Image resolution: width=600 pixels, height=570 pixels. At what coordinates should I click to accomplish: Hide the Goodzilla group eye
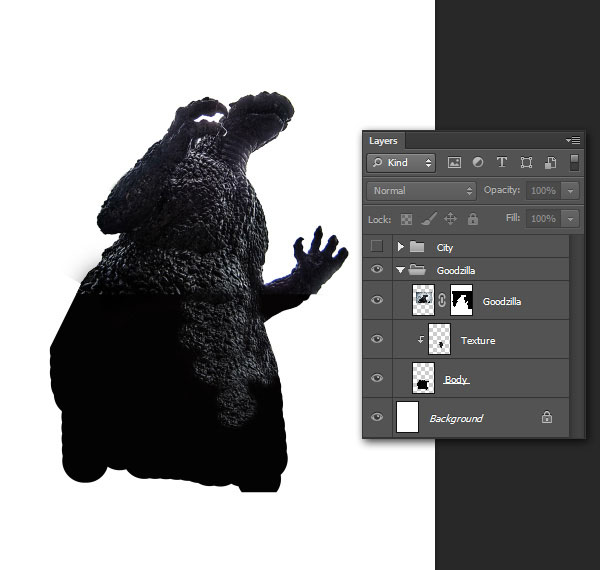[x=377, y=269]
